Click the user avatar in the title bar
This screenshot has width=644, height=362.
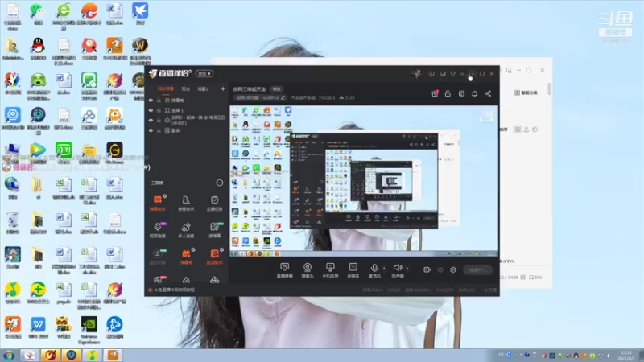[416, 74]
